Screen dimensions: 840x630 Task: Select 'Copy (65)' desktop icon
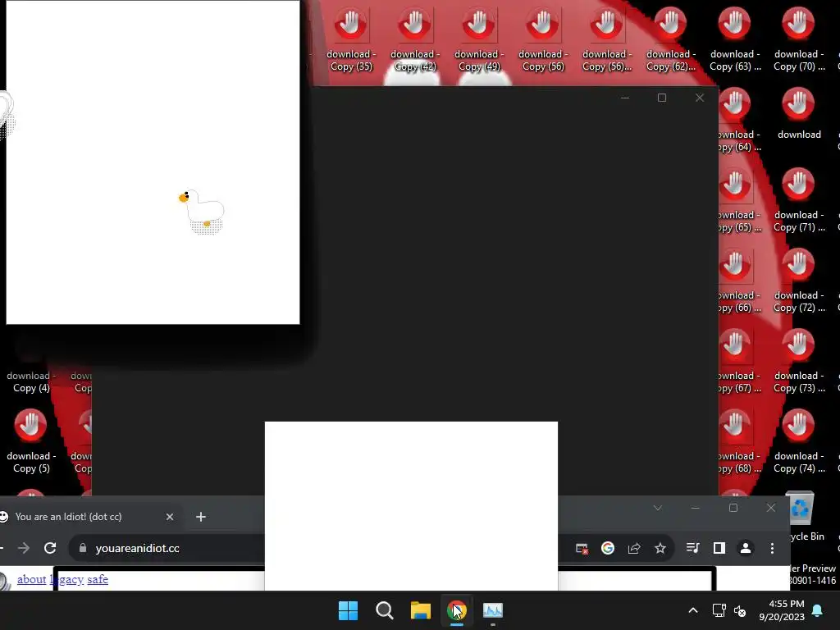[x=740, y=201]
